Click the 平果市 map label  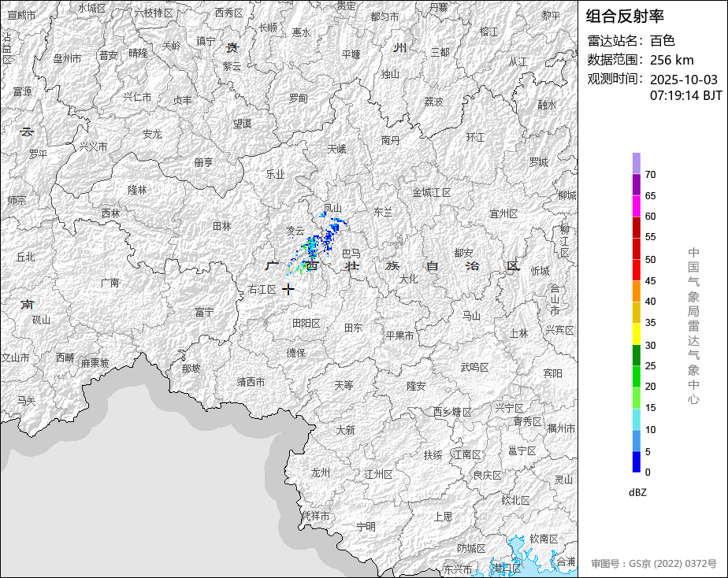[x=399, y=335]
